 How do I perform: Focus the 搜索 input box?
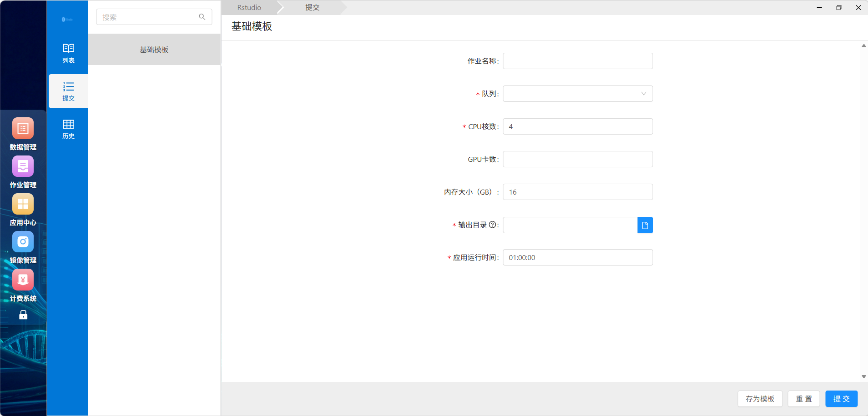(154, 17)
